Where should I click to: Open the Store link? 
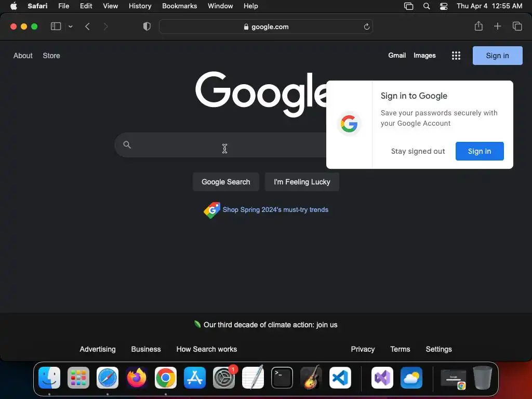tap(51, 56)
